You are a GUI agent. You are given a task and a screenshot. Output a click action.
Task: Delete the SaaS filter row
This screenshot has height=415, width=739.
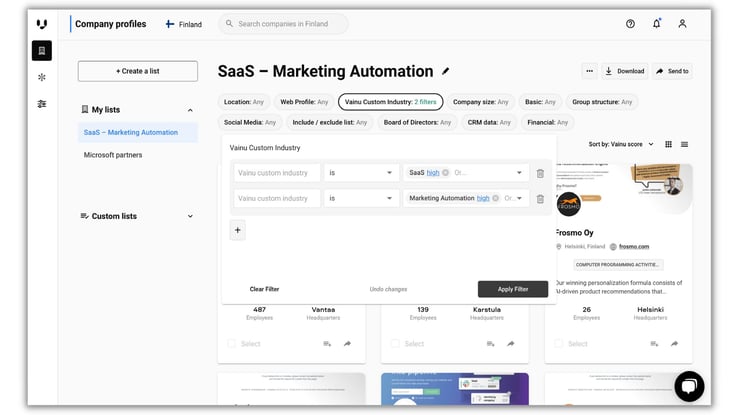click(x=540, y=173)
